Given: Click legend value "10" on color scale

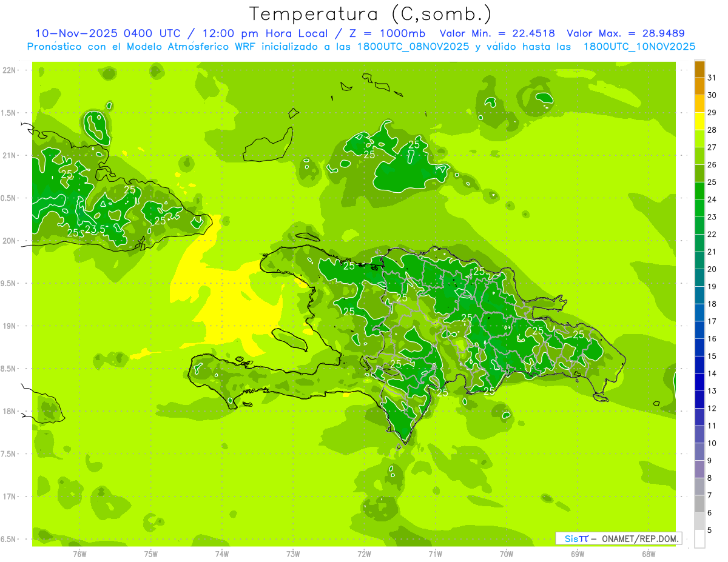Looking at the screenshot, I should (712, 443).
